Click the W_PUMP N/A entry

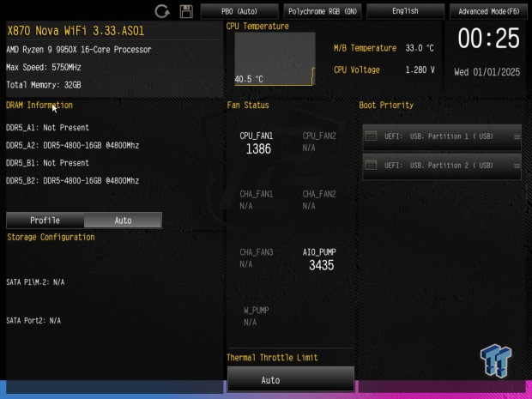(x=257, y=317)
